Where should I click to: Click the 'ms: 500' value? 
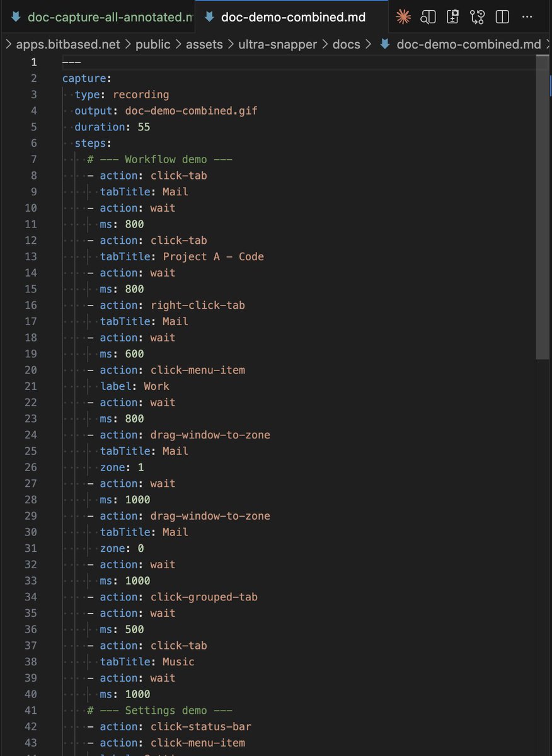pos(134,629)
